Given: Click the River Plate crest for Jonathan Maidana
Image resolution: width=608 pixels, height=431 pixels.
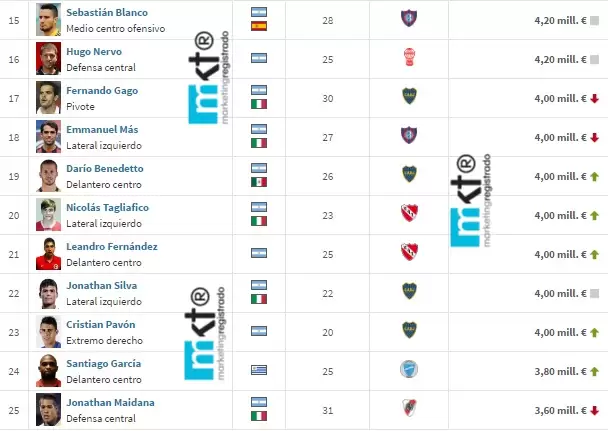Looking at the screenshot, I should pos(408,409).
